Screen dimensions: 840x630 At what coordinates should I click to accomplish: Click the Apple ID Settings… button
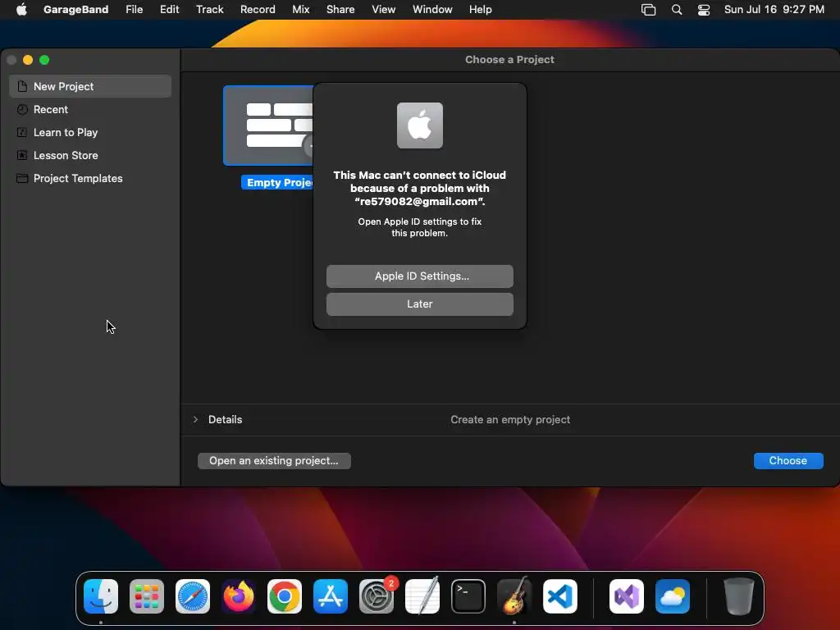click(420, 276)
